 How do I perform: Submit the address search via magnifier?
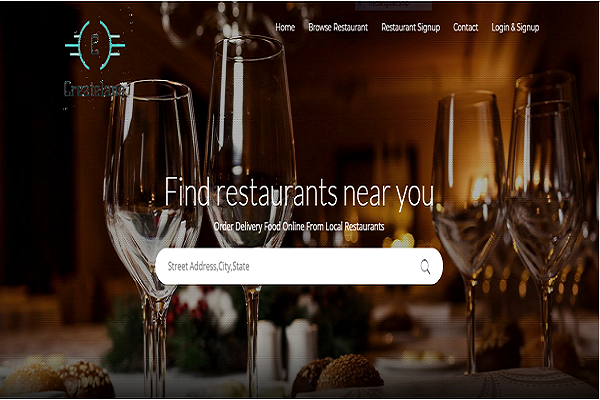[x=425, y=266]
